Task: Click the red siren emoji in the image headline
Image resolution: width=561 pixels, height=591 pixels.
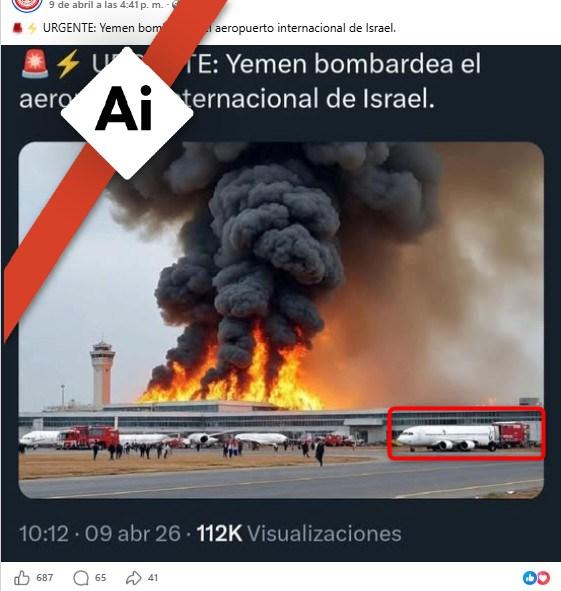Action: pos(35,63)
